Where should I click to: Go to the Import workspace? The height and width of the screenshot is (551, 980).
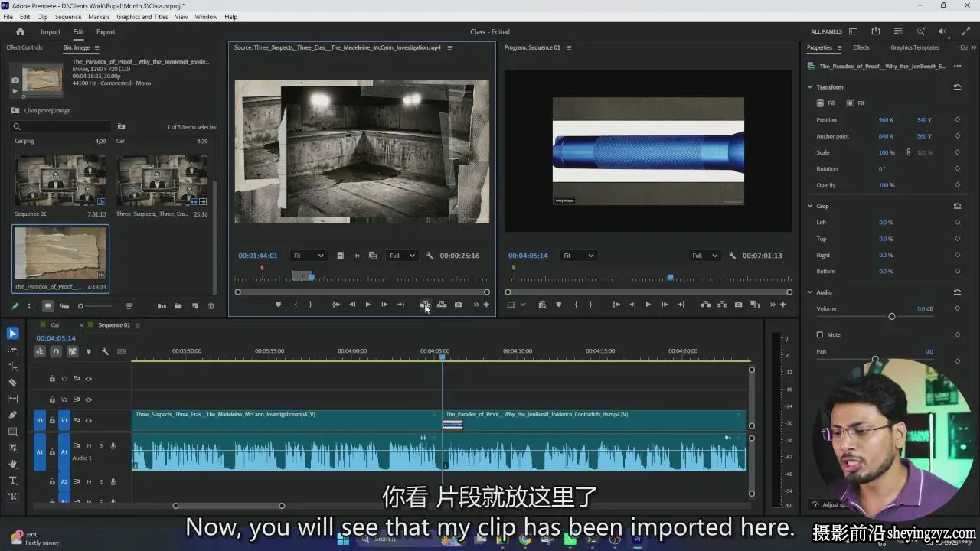click(x=51, y=32)
